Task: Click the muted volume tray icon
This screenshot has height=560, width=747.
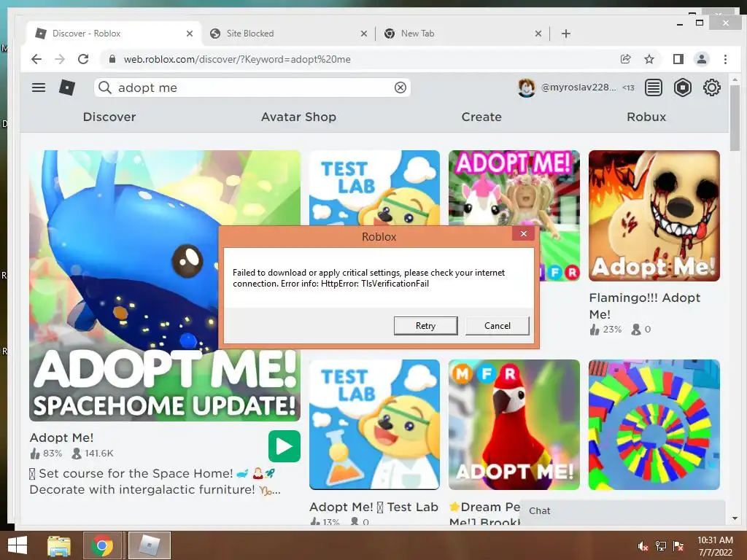Action: [643, 546]
